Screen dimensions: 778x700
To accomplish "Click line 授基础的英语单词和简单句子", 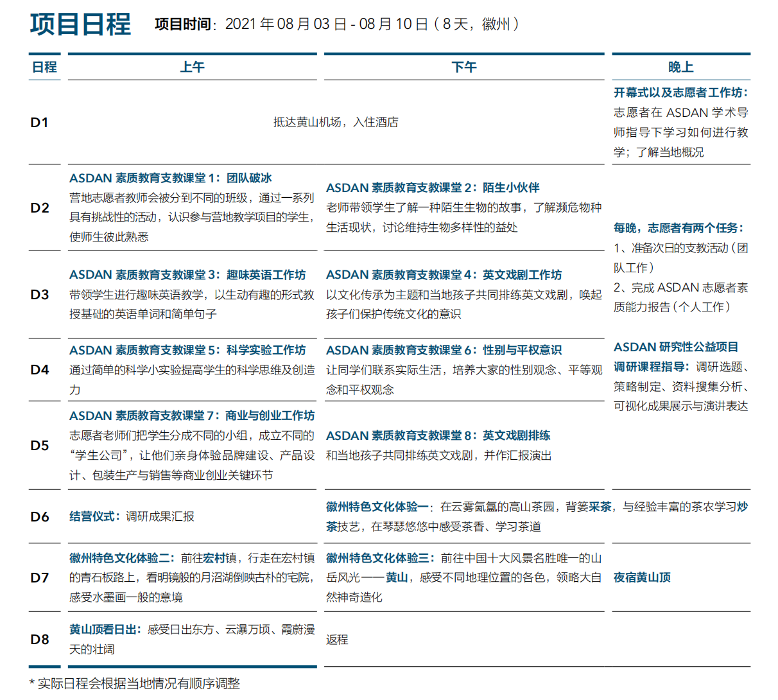I will click(x=143, y=314).
